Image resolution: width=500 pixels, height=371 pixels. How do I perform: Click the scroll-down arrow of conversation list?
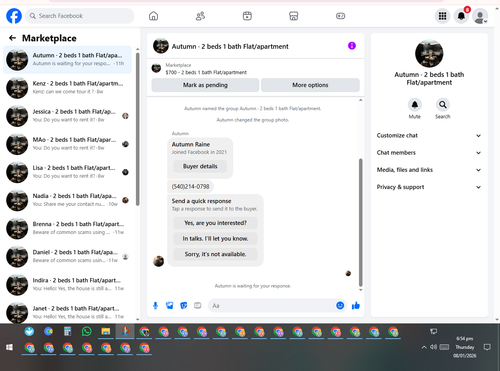pyautogui.click(x=137, y=319)
